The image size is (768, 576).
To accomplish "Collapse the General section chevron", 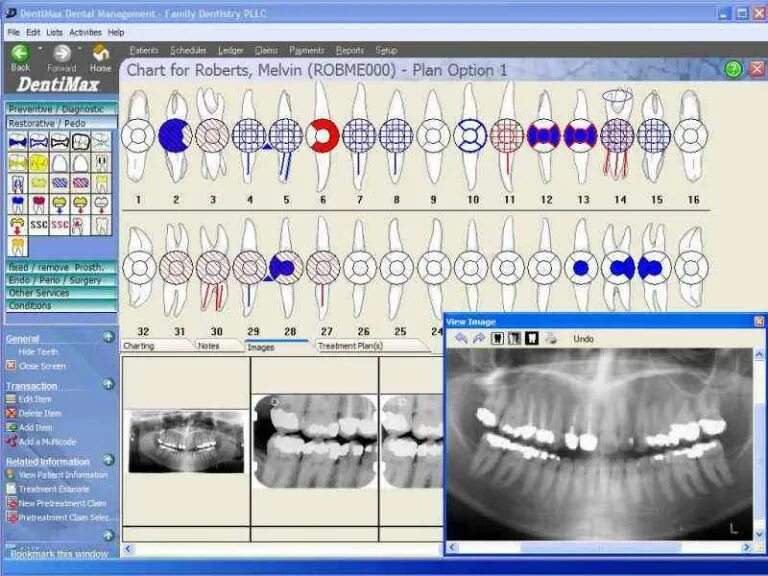I will [109, 337].
